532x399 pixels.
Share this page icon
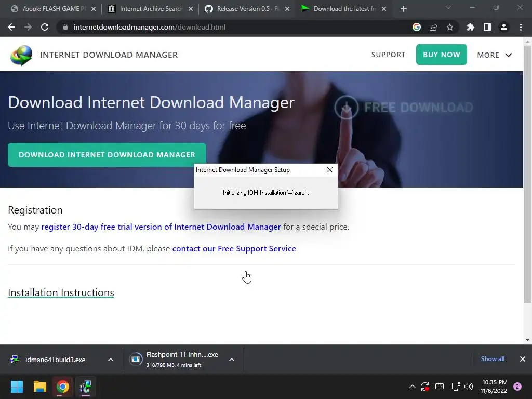pos(433,27)
